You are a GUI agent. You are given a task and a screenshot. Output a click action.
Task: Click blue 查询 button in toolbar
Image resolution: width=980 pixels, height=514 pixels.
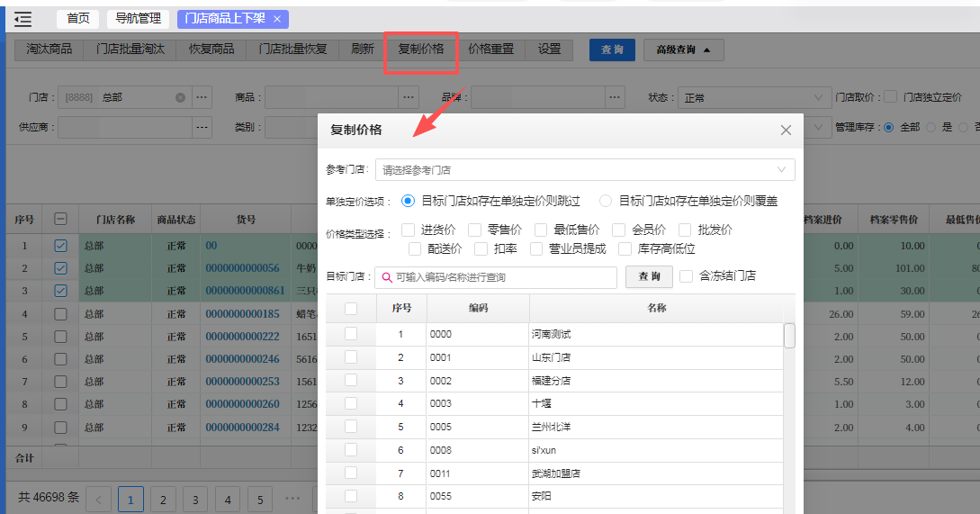(612, 50)
